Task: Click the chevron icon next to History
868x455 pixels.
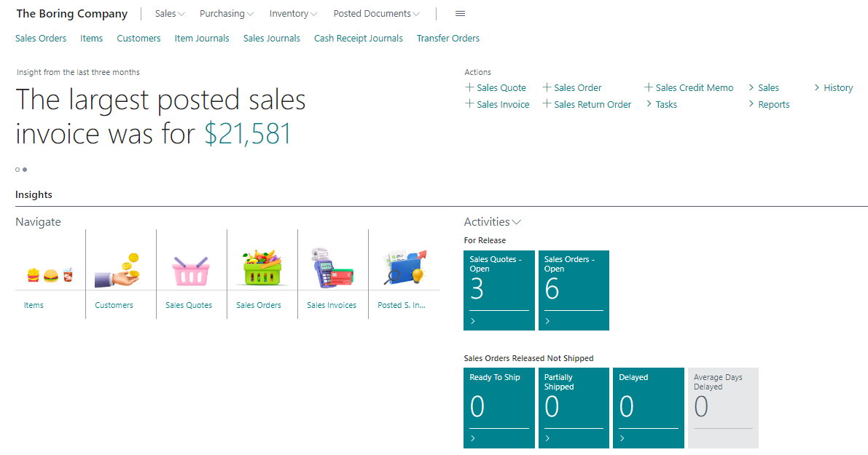Action: 817,87
